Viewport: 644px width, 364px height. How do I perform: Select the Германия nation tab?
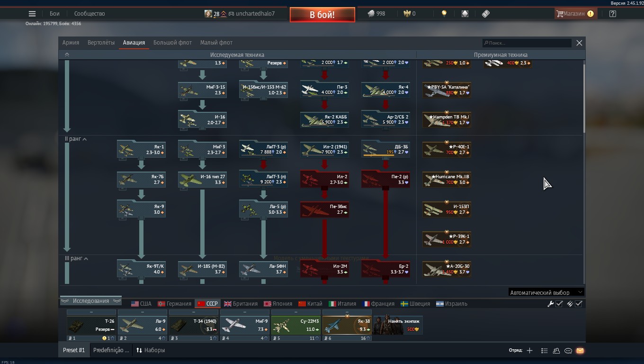pyautogui.click(x=175, y=304)
